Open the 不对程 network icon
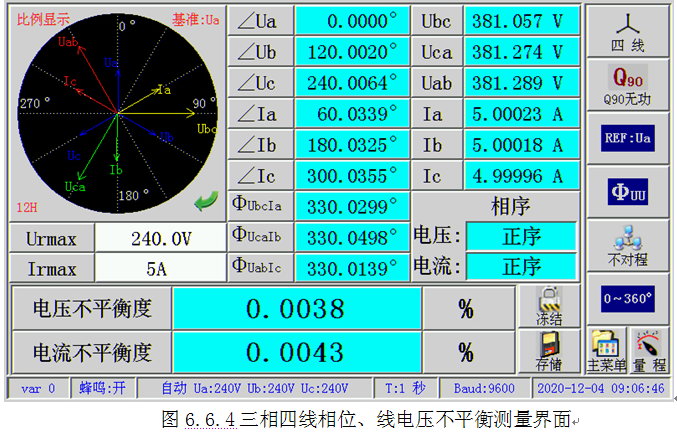This screenshot has height=434, width=677. click(x=627, y=245)
